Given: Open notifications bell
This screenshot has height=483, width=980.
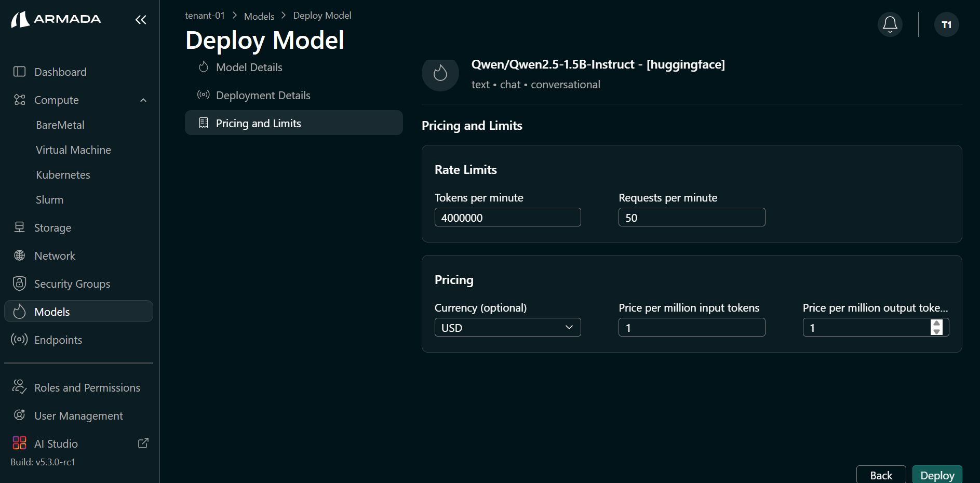Looking at the screenshot, I should (x=890, y=24).
